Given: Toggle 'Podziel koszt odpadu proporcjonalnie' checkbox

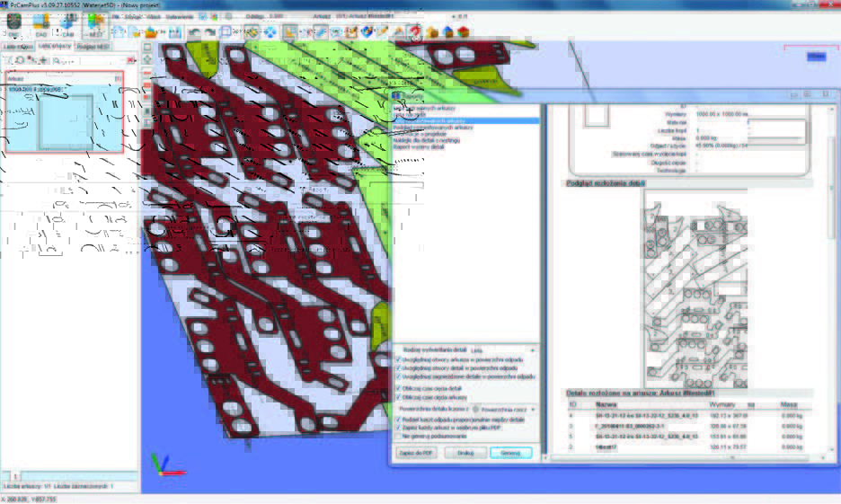Looking at the screenshot, I should (399, 420).
